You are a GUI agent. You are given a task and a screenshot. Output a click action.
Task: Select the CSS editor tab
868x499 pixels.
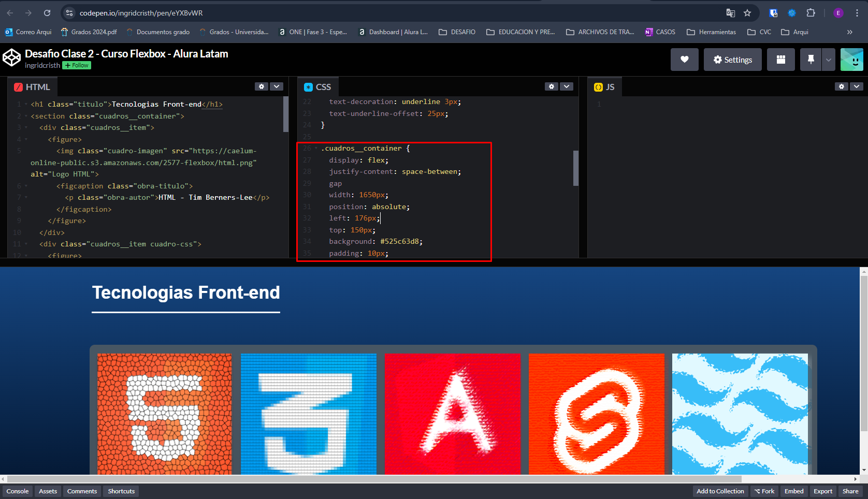coord(317,87)
